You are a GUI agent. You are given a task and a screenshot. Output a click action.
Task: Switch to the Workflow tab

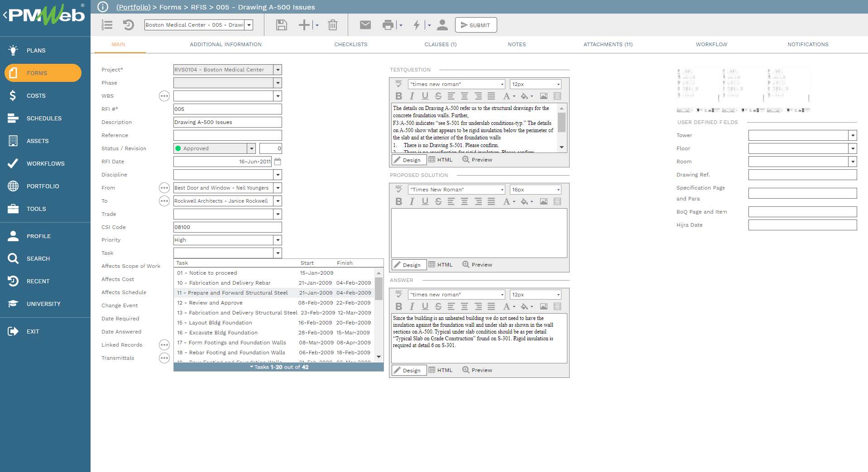712,44
